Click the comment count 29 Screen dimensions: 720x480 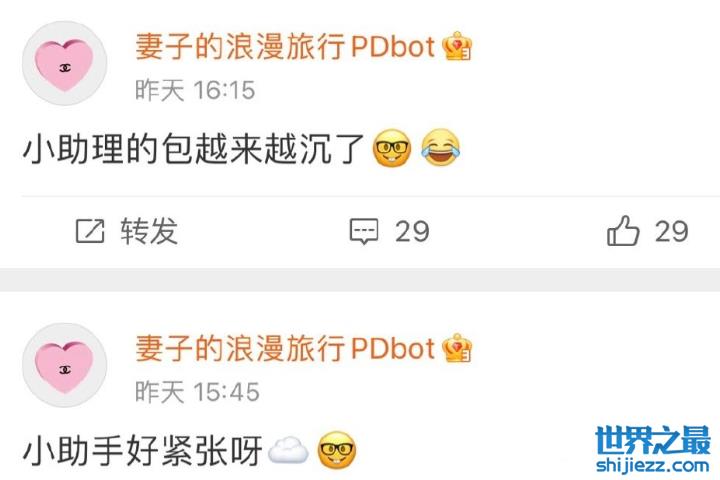tap(412, 231)
